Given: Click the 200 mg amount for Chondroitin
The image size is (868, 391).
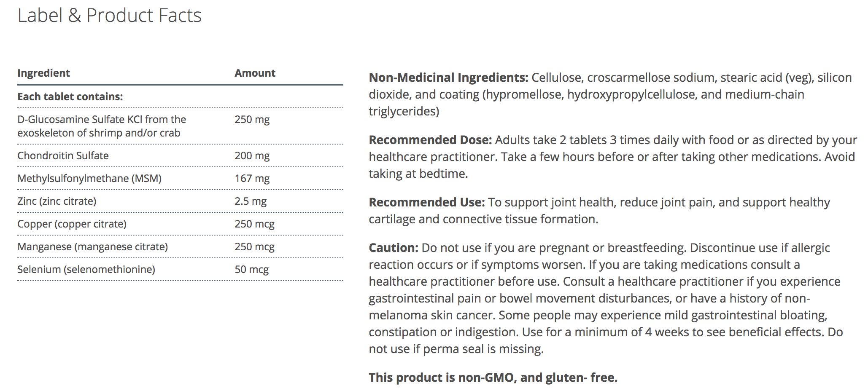Looking at the screenshot, I should pos(252,155).
